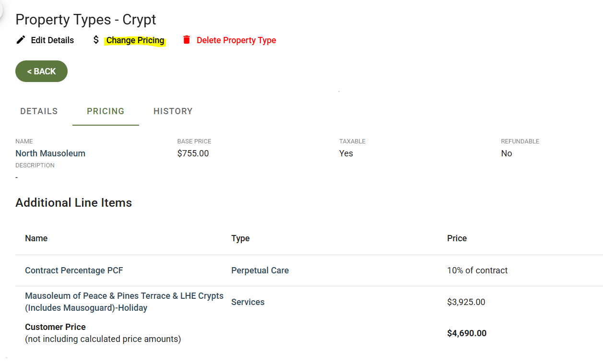Click the Additional Line Items heading

click(x=73, y=203)
